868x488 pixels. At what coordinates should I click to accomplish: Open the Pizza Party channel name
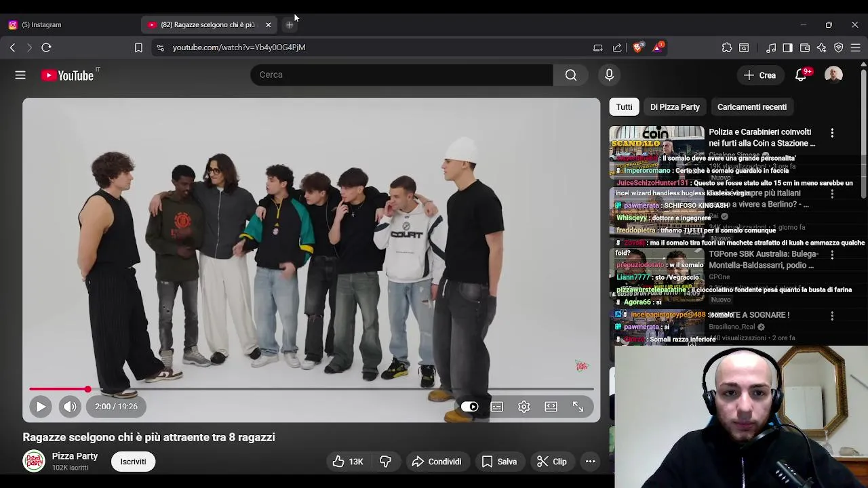(75, 456)
